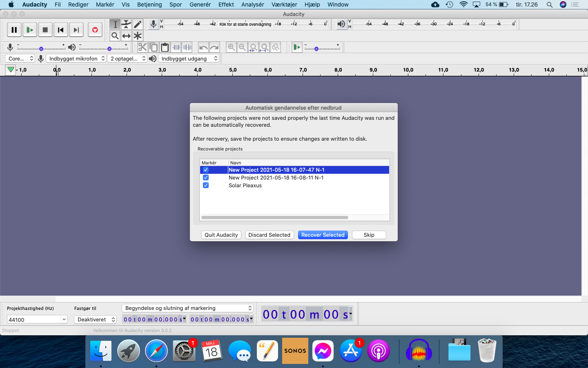Open the Fastgør til Deaktiveret dropdown
This screenshot has width=588, height=368.
(x=96, y=319)
